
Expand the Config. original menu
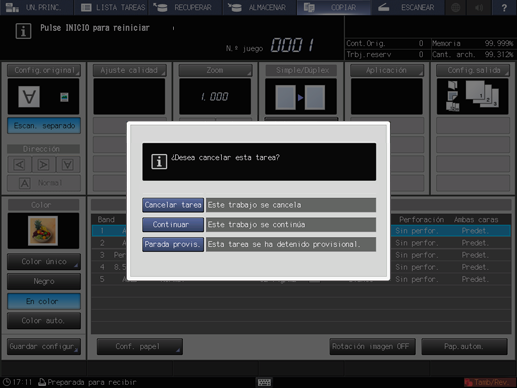(44, 70)
